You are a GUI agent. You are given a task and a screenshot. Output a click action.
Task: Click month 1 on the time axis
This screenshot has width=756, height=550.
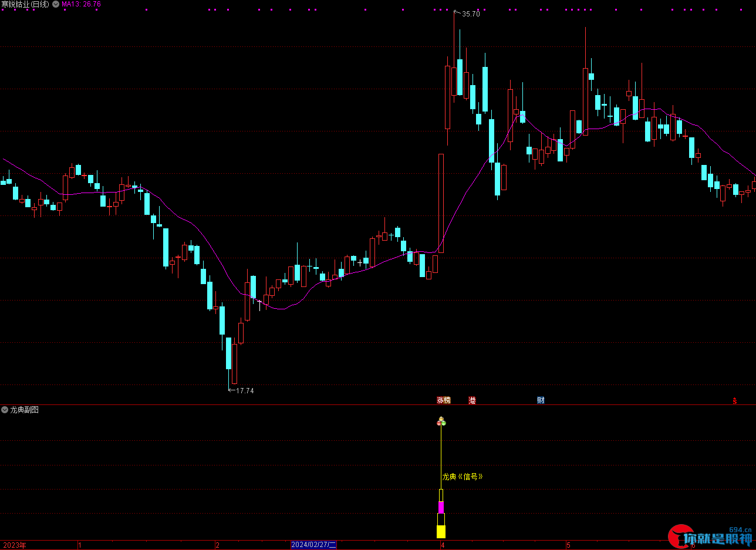[80, 545]
